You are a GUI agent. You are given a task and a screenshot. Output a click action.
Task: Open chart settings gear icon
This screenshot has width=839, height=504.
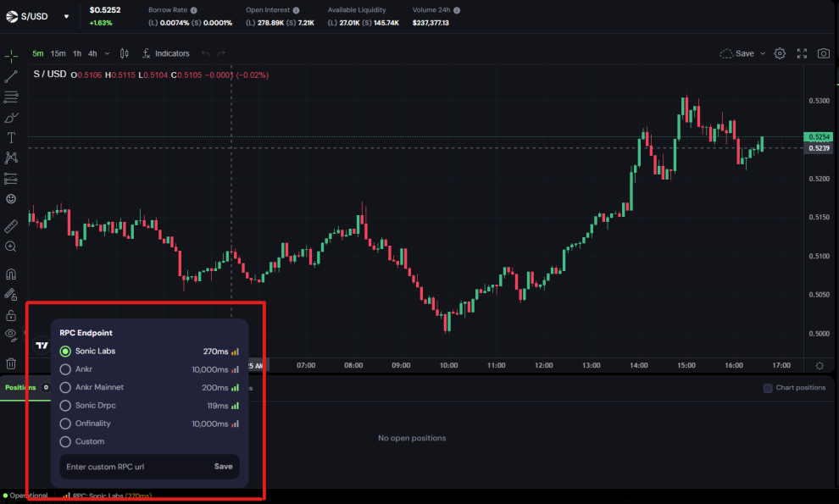[x=780, y=53]
